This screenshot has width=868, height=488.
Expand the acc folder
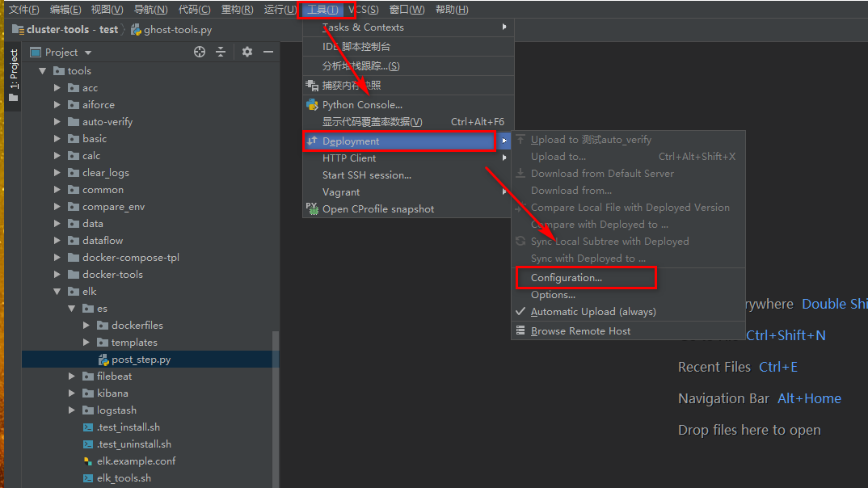[x=57, y=88]
